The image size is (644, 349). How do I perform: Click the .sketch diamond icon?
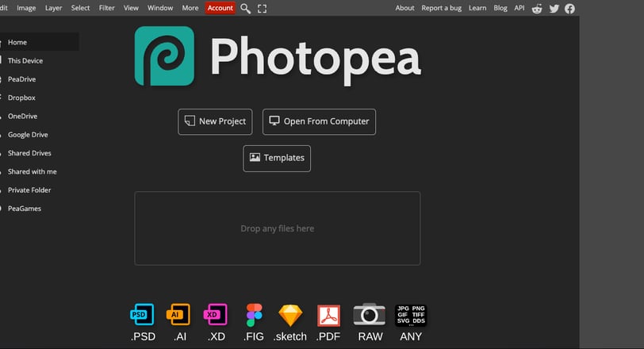(x=290, y=315)
